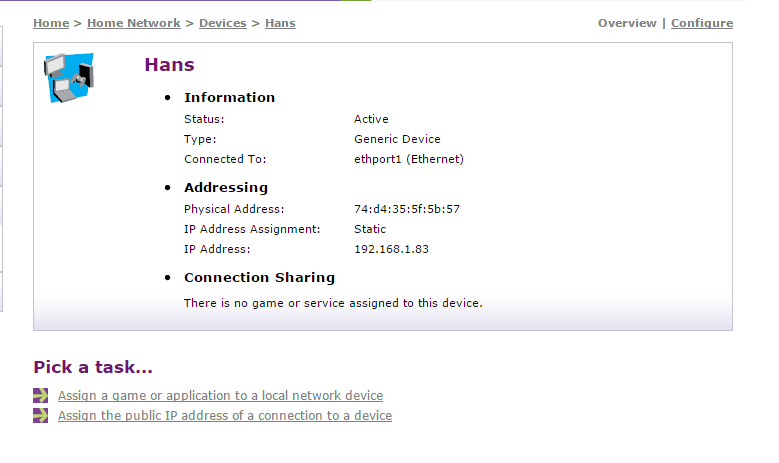Switch to the Overview tab
This screenshot has width=779, height=463.
tap(627, 23)
